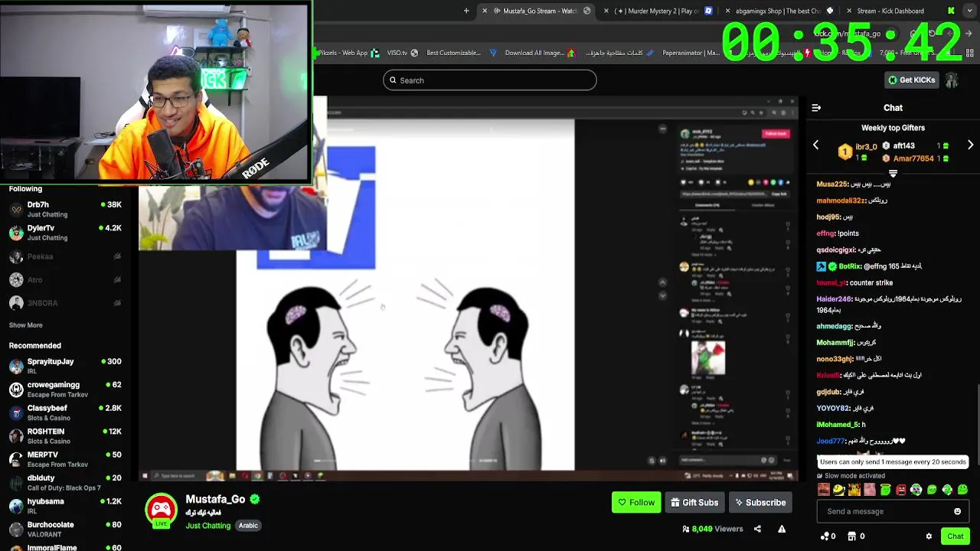980x551 pixels.
Task: Open dbiduty recommended channel
Action: pyautogui.click(x=65, y=483)
